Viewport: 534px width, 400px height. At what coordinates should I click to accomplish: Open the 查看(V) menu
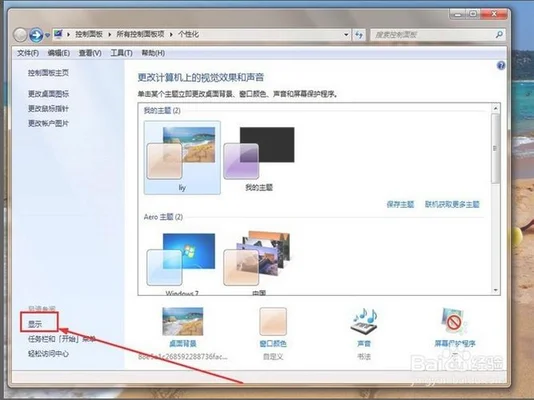tap(90, 53)
